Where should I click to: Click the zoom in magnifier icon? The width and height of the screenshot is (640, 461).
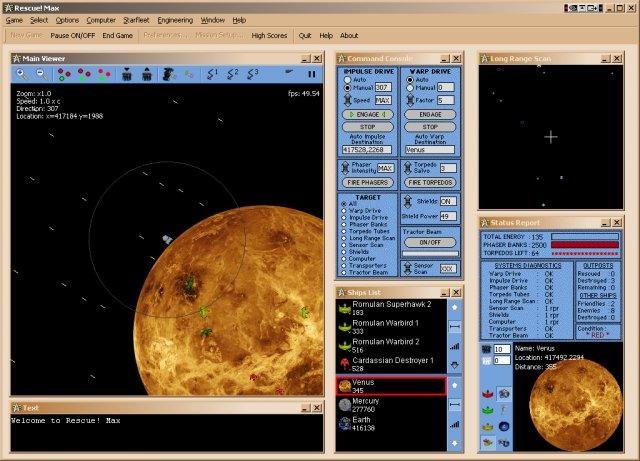coord(22,74)
